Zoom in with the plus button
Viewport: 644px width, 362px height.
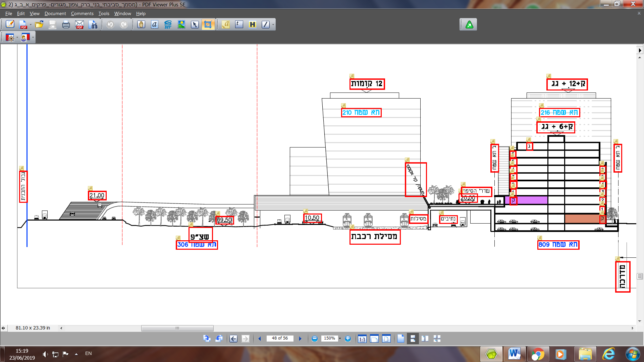point(348,339)
